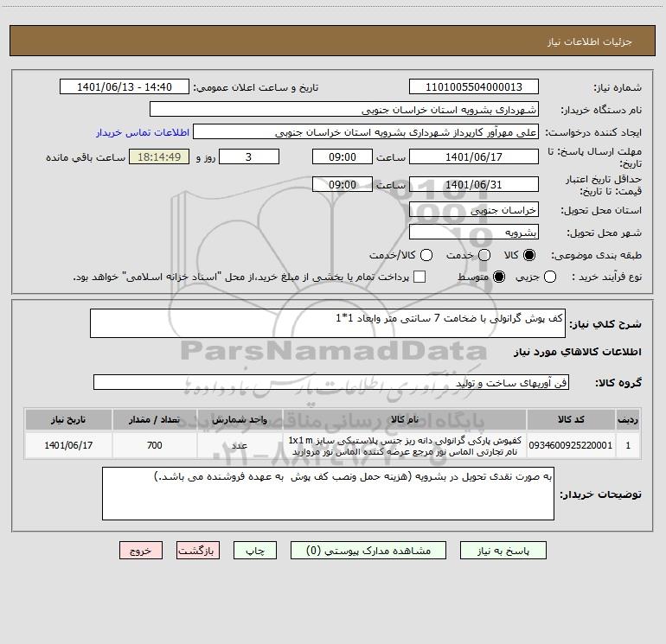This screenshot has height=644, width=666.
Task: Click the بازگشت back button
Action: point(198,551)
